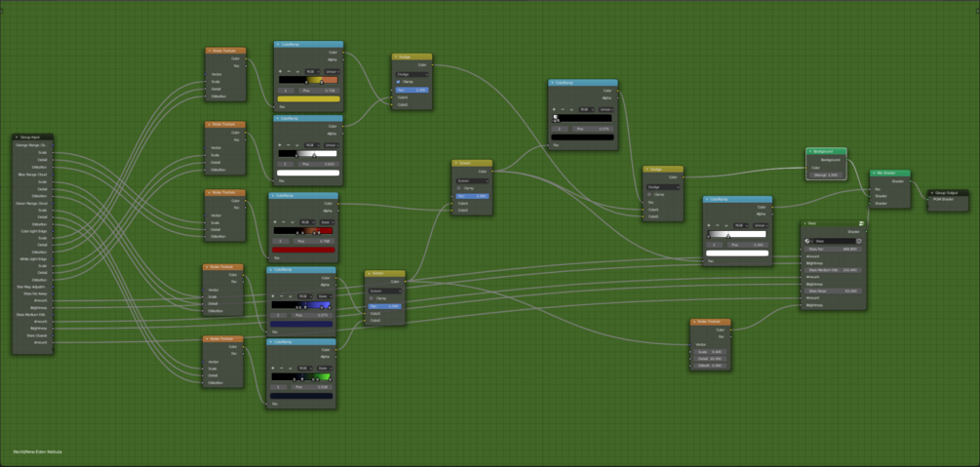The height and width of the screenshot is (467, 980).
Task: Click the yellow color swatch below the top ColorRamp
Action: point(309,98)
